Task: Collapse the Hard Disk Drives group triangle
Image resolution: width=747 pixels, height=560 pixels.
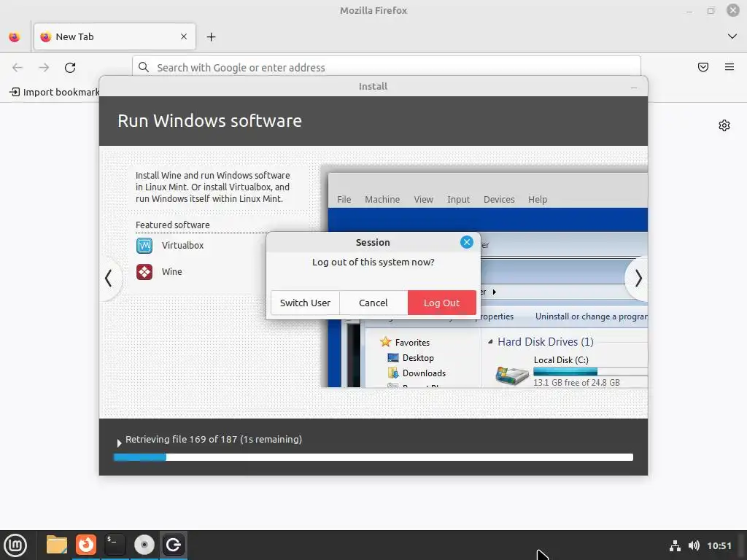Action: coord(490,341)
